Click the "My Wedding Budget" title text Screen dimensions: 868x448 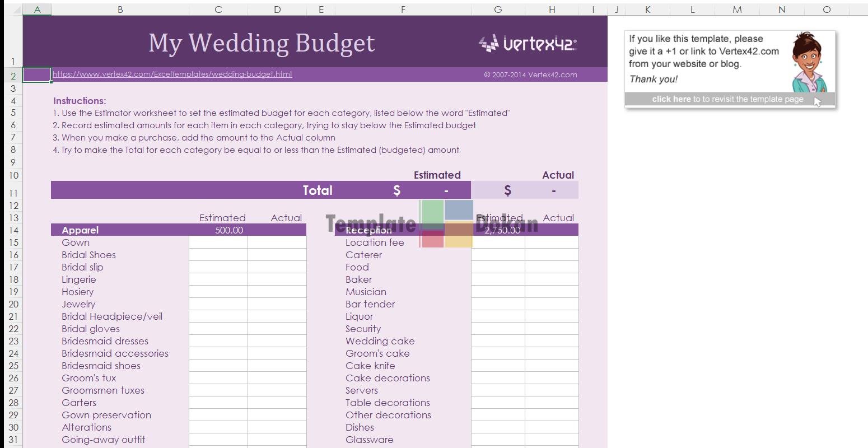[261, 43]
